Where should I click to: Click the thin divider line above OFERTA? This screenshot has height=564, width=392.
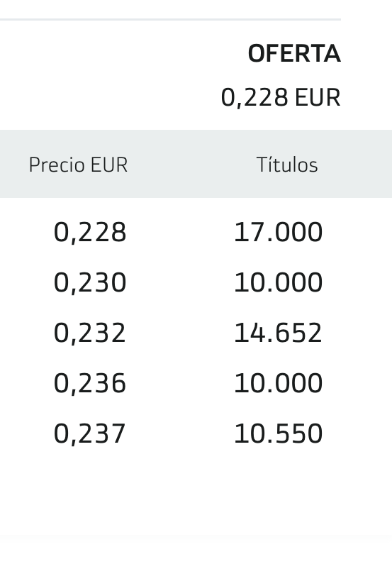coord(170,19)
